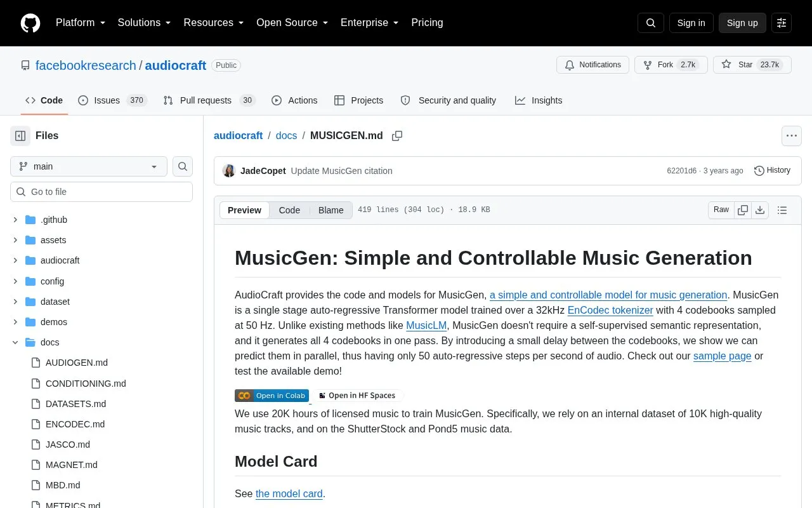Collapse the docs folder chevron
Viewport: 812px width, 508px height.
15,342
